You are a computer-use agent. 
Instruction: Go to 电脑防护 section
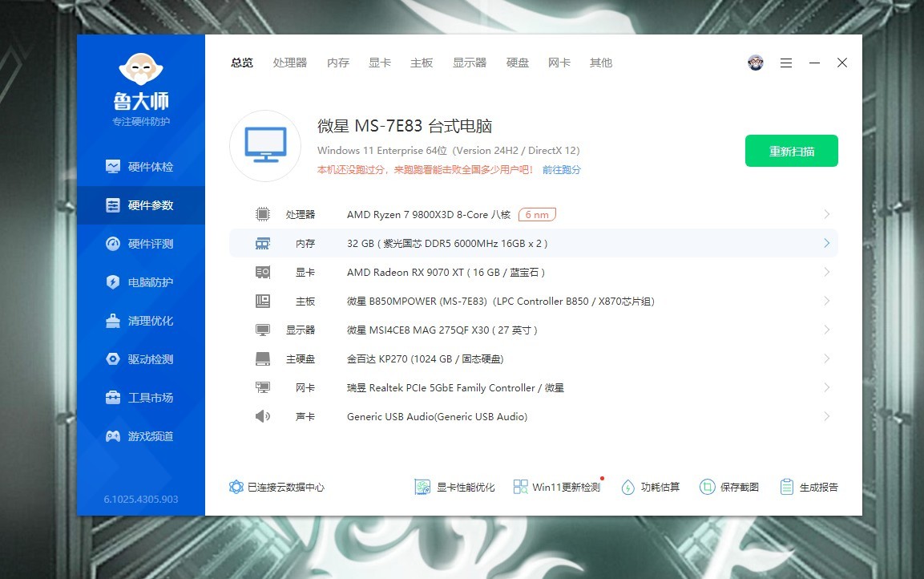point(141,282)
